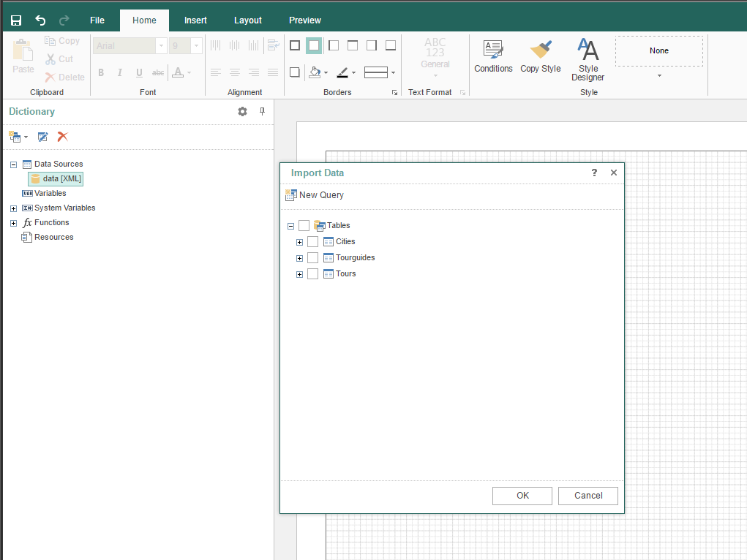Screen dimensions: 747x560
Task: Delete the selected dictionary item
Action: pos(62,137)
